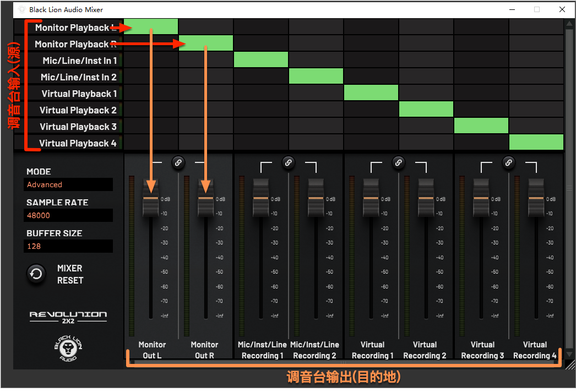Toggle link icon for Virtual Recording 1/2
Image resolution: width=576 pixels, height=392 pixels.
point(398,162)
